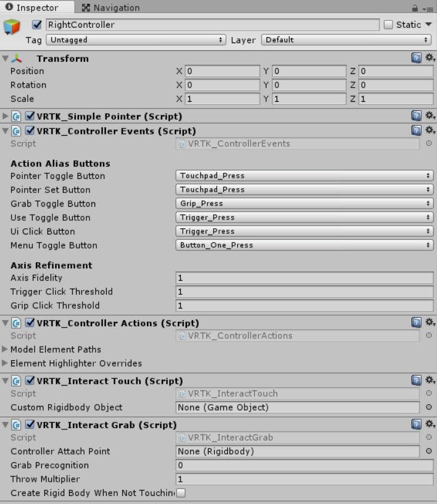Collapse the Transform component
437x504 pixels.
pyautogui.click(x=5, y=59)
